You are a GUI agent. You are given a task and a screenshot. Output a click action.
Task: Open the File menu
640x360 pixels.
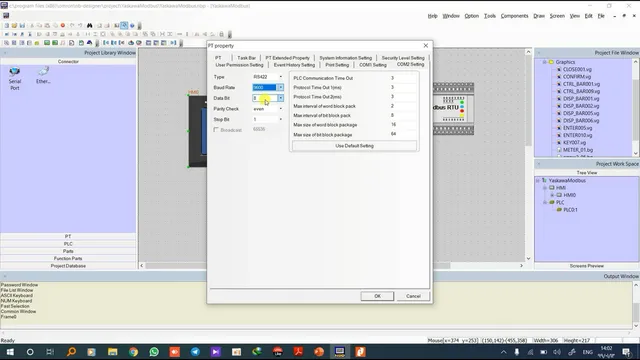pos(601,16)
